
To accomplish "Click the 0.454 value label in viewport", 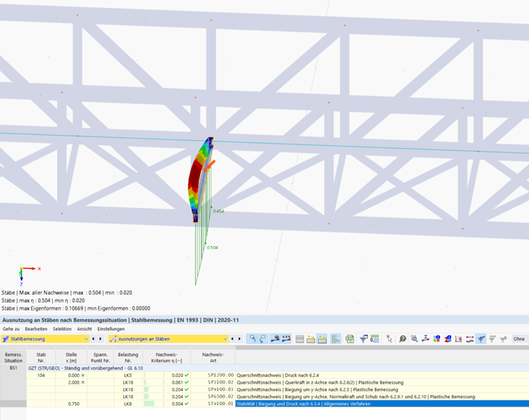I will coord(219,211).
